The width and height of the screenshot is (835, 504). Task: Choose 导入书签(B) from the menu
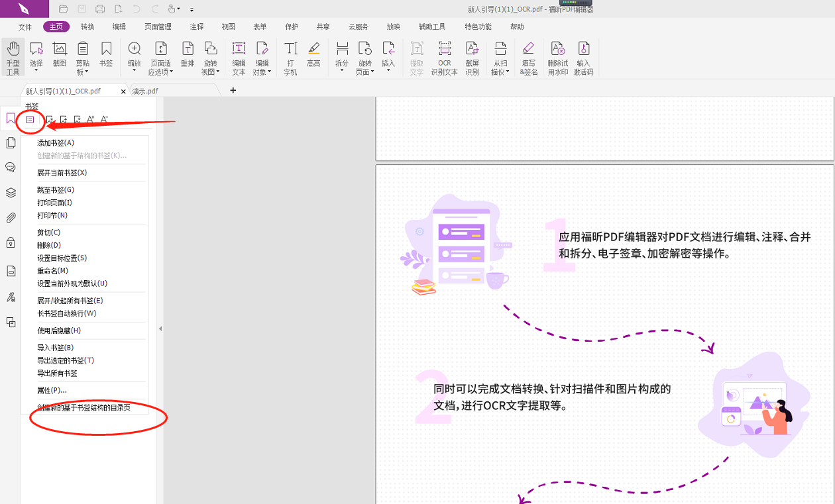click(56, 347)
